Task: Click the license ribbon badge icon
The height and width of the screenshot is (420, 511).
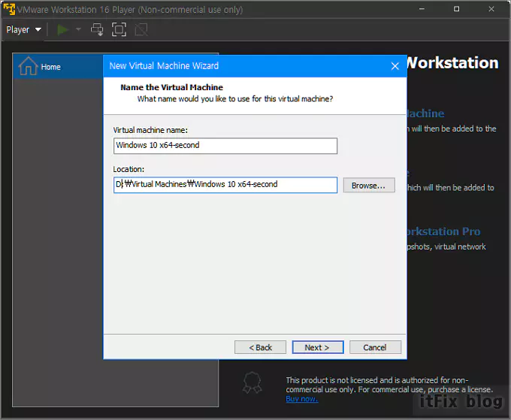Action: (252, 382)
